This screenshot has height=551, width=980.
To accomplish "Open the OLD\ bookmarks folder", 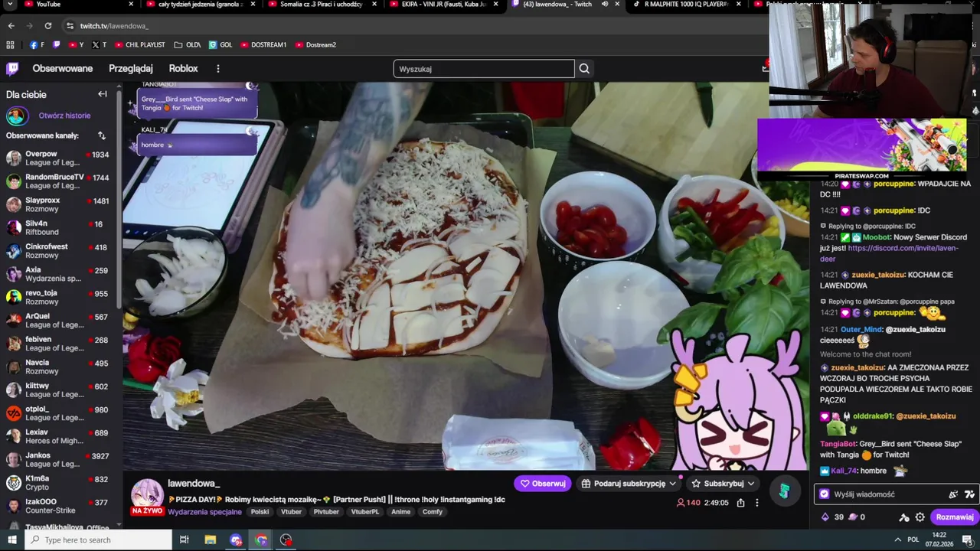I will (188, 45).
